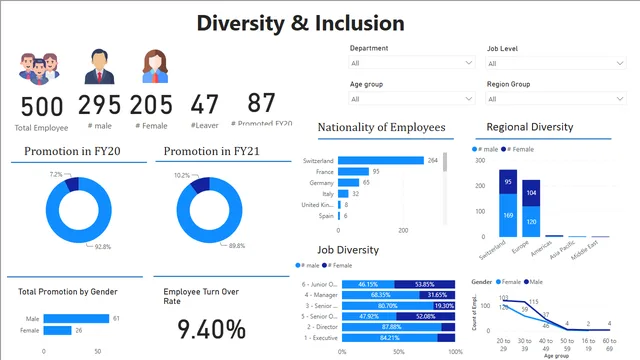
Task: Select Europe male segment labeled 120
Action: point(531,222)
